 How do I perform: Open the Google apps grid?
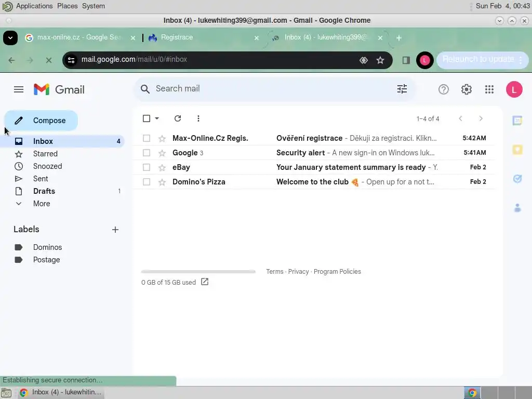click(x=489, y=89)
